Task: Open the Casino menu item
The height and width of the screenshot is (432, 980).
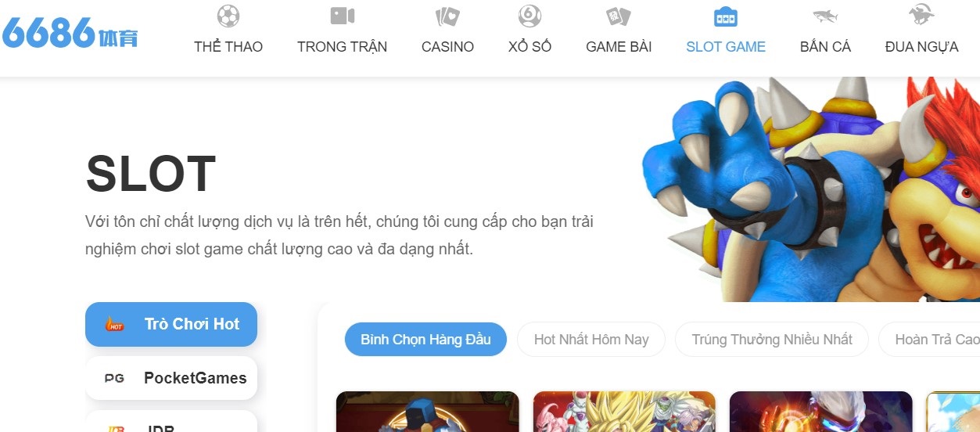Action: point(447,47)
